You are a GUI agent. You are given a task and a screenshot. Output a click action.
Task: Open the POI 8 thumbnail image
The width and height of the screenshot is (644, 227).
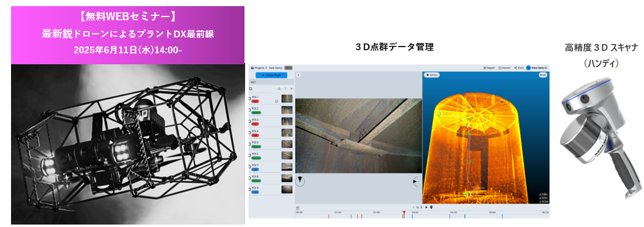(x=287, y=178)
